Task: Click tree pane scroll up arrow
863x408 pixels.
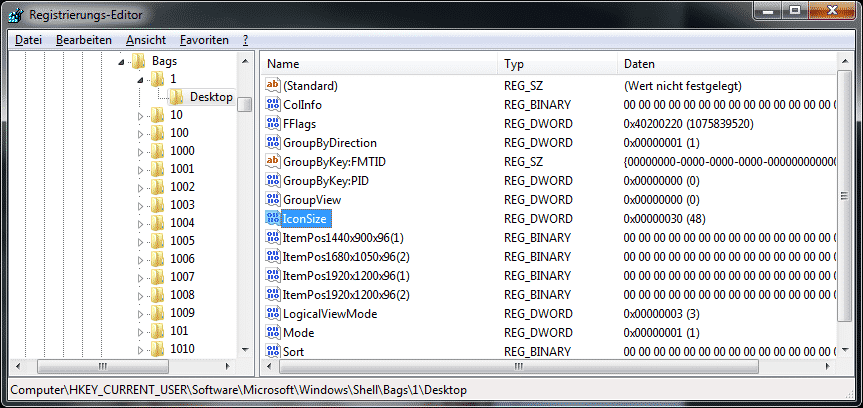Action: 245,60
